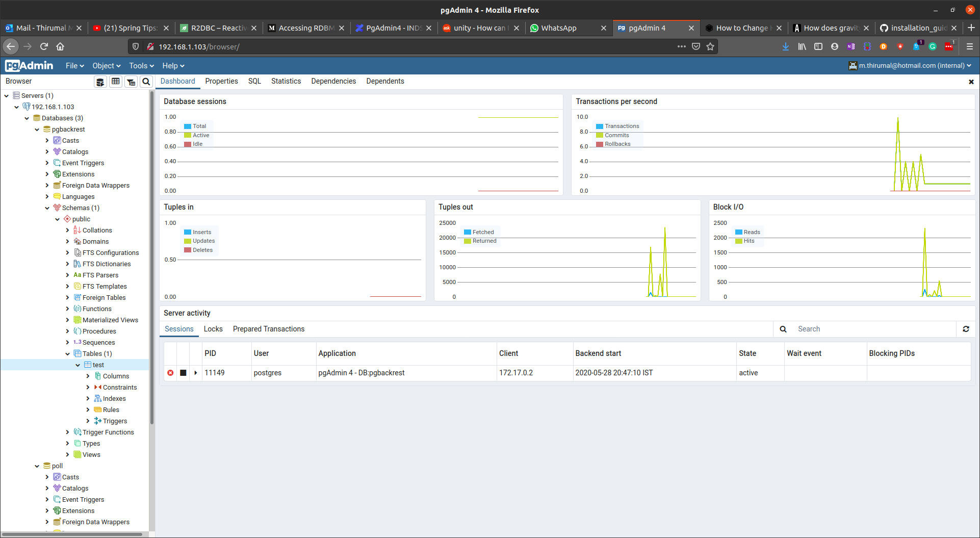Select the Triggers node under test
Image resolution: width=980 pixels, height=538 pixels.
tap(115, 421)
